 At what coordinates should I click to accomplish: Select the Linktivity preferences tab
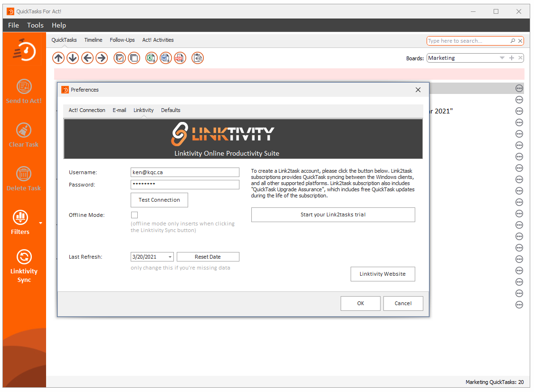[143, 110]
